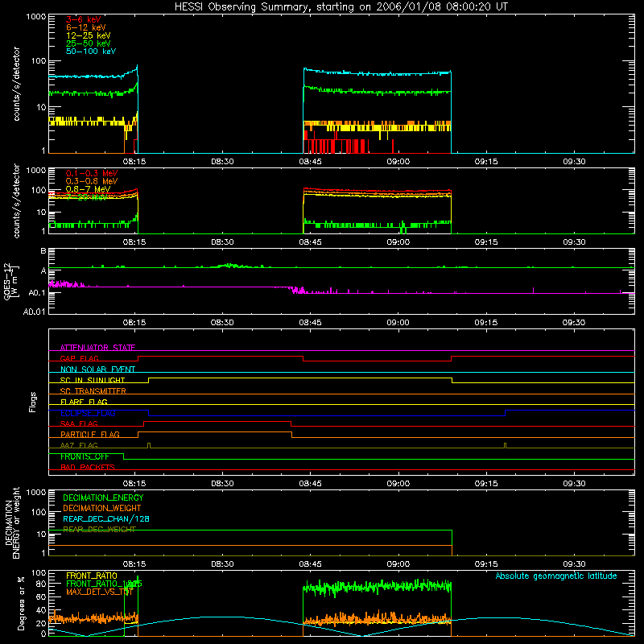Select the FRONTS_OFF flag label
The height and width of the screenshot is (644, 644).
pos(85,456)
